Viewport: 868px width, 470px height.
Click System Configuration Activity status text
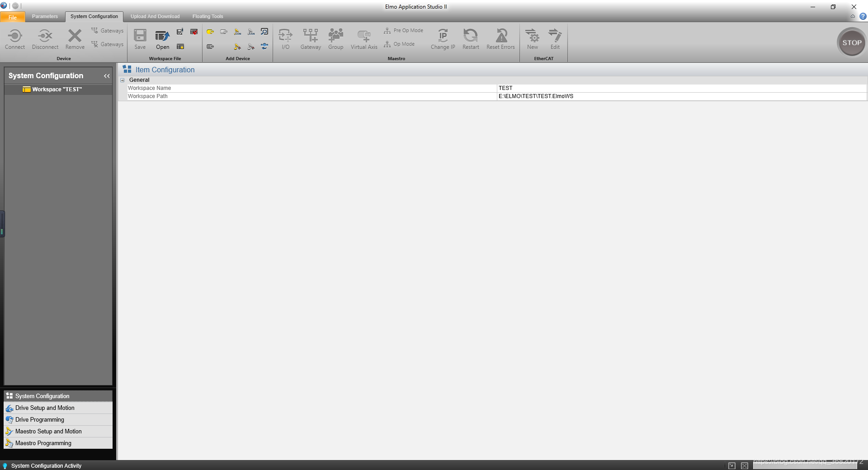point(46,465)
